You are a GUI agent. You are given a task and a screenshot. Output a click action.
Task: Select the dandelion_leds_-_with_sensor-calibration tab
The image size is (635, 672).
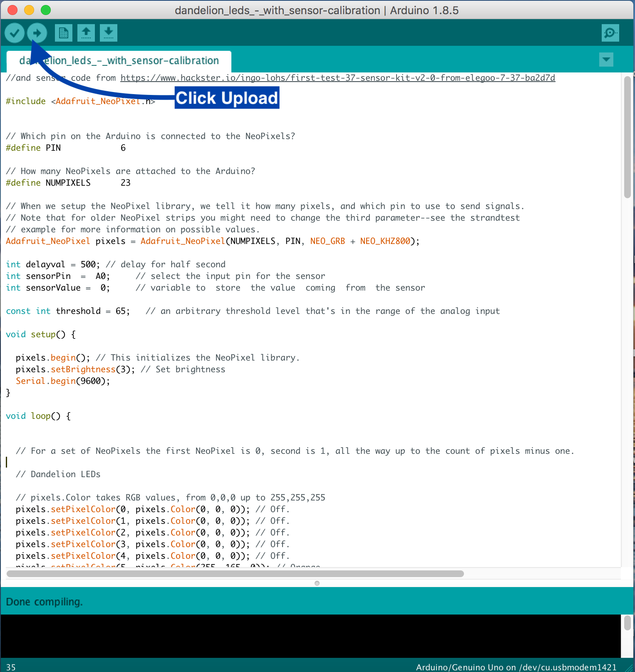(x=119, y=61)
